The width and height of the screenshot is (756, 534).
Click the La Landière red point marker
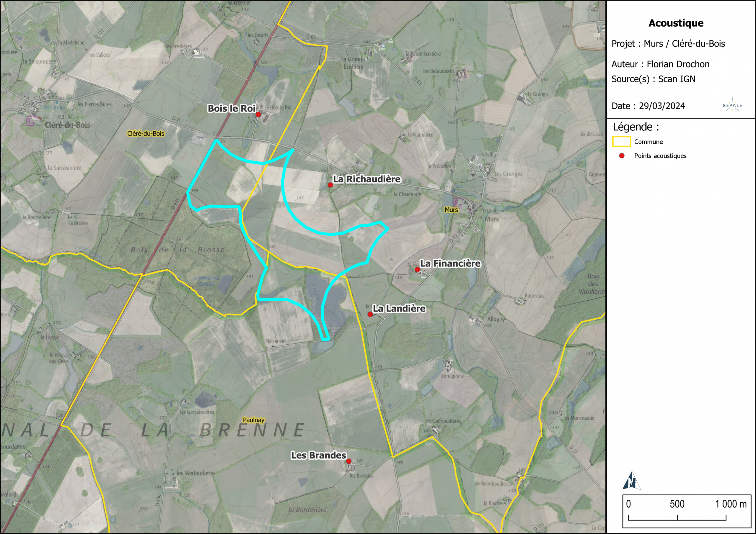370,314
